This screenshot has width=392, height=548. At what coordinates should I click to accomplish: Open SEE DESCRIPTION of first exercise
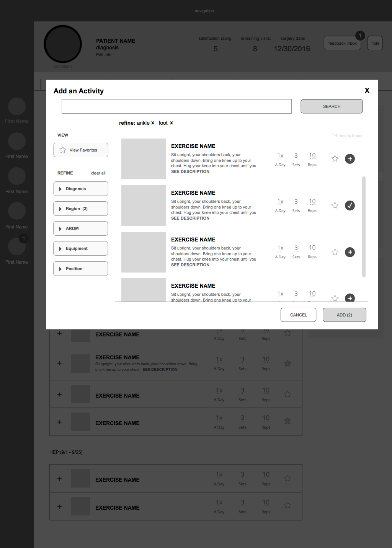coord(190,171)
